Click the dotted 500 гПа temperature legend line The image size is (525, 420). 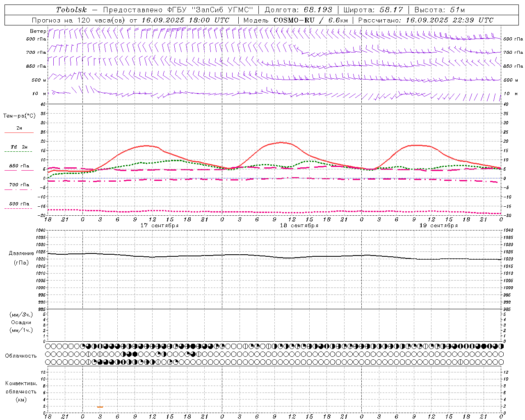click(x=18, y=208)
